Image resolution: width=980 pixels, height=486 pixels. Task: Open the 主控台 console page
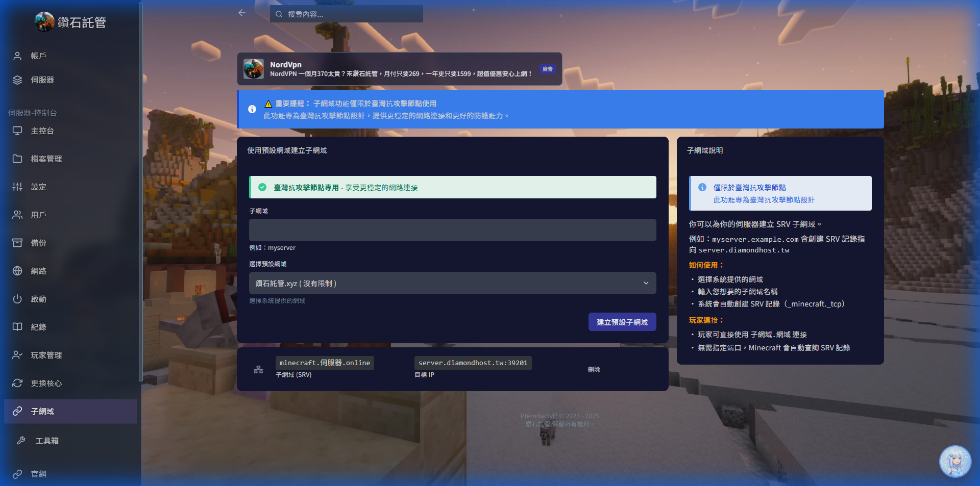coord(42,131)
